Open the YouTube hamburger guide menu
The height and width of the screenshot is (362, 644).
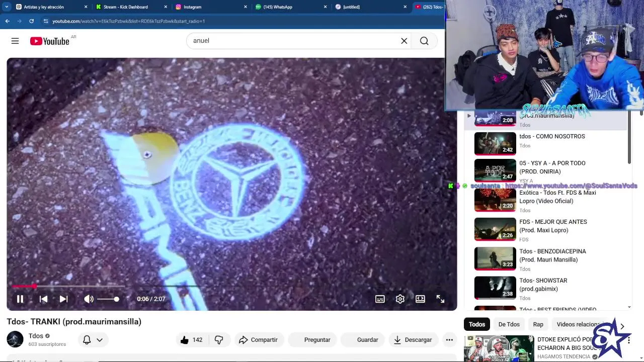(15, 41)
